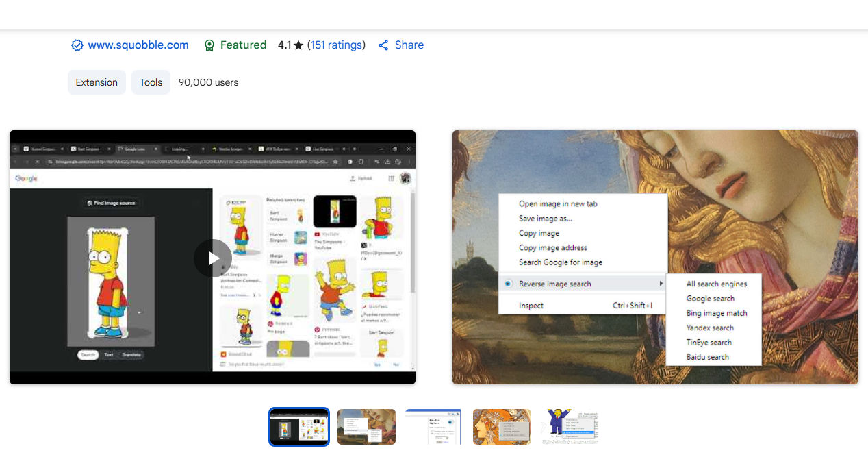This screenshot has width=868, height=457.
Task: Select the third thumbnail showing options page
Action: pos(435,427)
